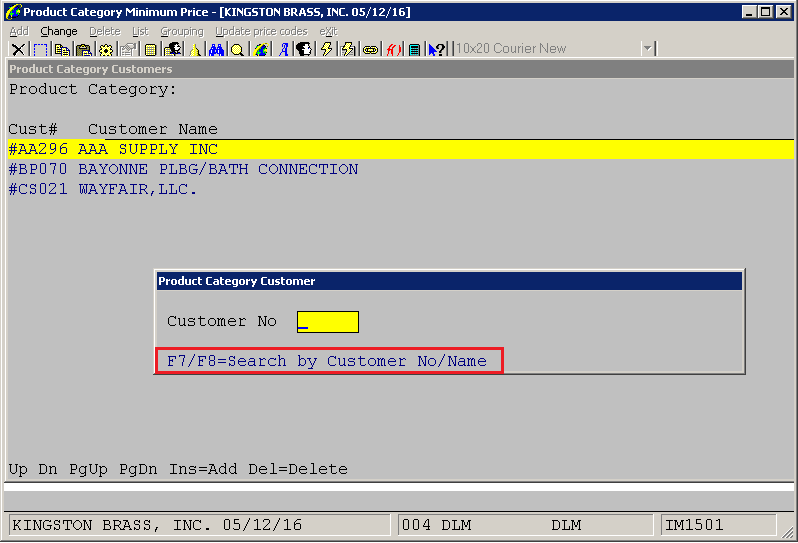Maximize the Product Category Minimum Price window
Image resolution: width=798 pixels, height=543 pixels.
click(765, 12)
